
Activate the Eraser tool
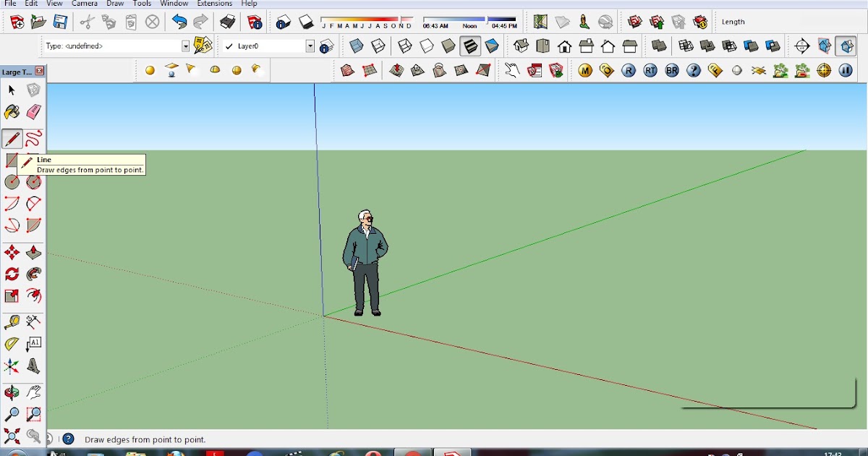coord(34,111)
